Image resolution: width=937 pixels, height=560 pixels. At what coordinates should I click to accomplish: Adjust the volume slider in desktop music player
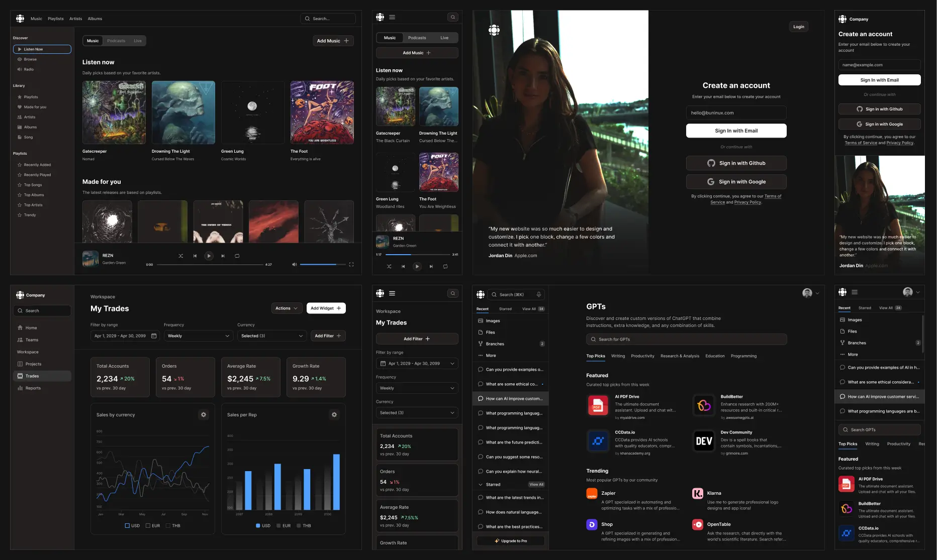click(x=323, y=264)
